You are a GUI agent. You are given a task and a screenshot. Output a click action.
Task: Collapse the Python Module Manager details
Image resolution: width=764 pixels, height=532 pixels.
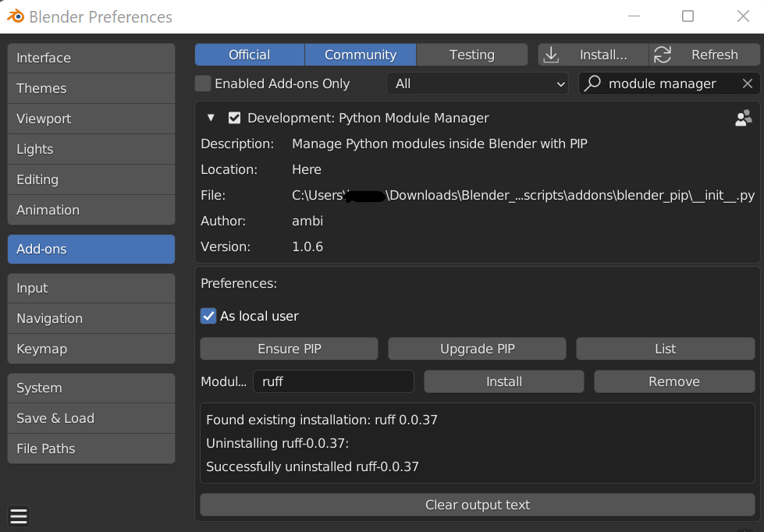pyautogui.click(x=211, y=118)
